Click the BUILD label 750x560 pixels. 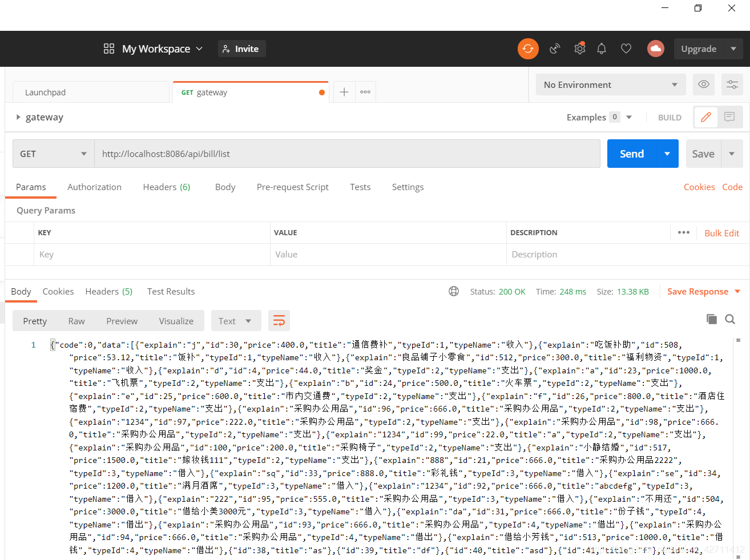[x=670, y=117]
